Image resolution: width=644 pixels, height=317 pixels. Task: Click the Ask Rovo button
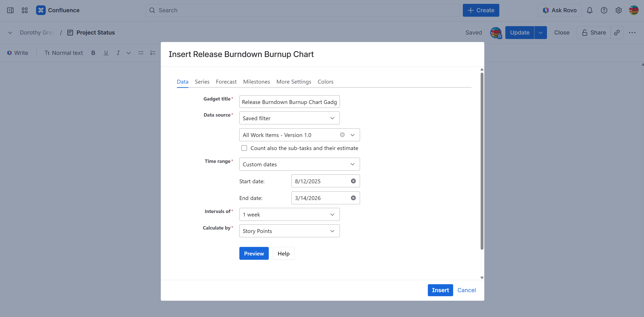pyautogui.click(x=559, y=10)
